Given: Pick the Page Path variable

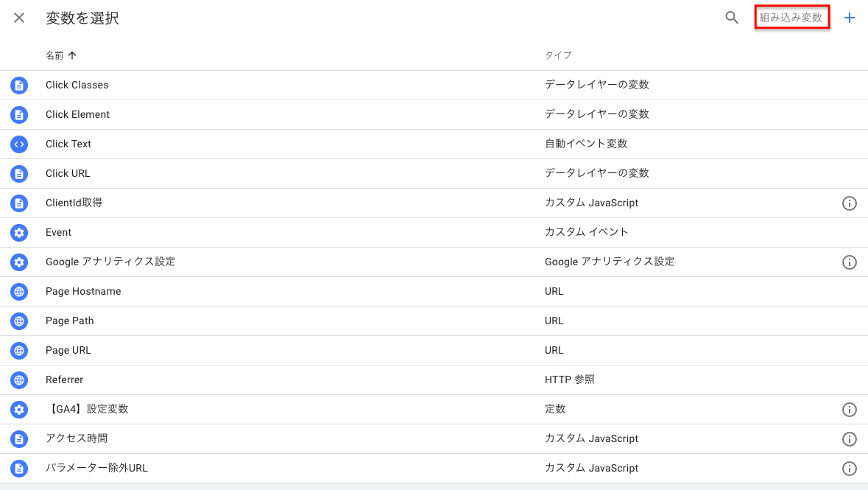Looking at the screenshot, I should (x=434, y=321).
